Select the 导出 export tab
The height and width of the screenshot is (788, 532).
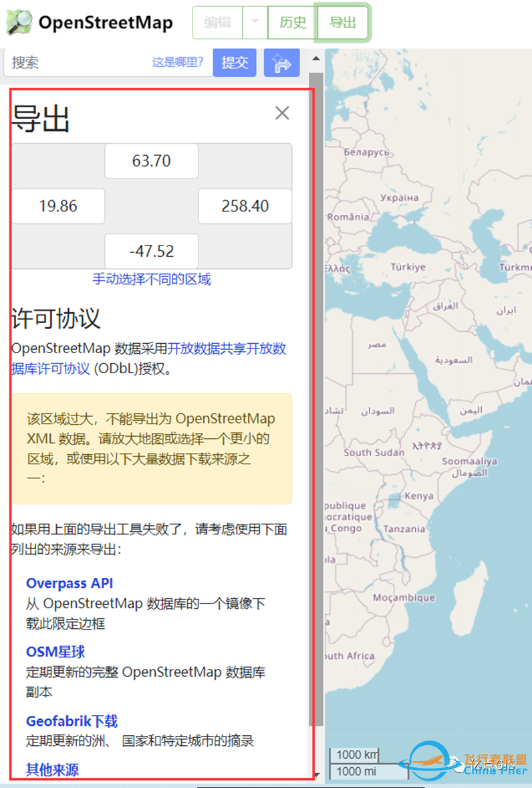[343, 23]
